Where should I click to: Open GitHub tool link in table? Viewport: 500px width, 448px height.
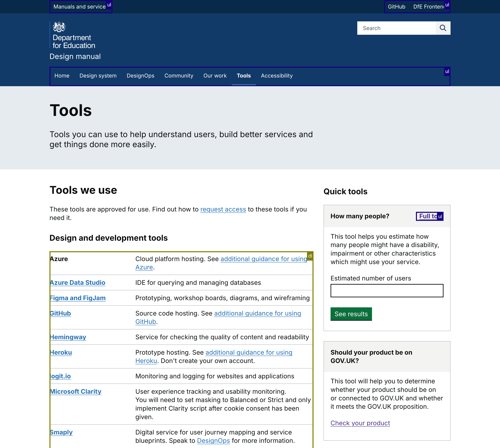click(x=60, y=313)
